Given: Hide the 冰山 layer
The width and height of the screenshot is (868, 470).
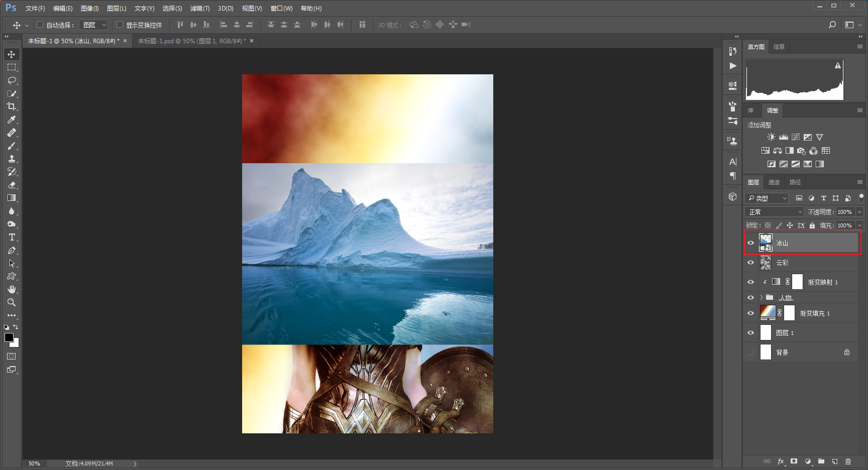Looking at the screenshot, I should pos(751,243).
